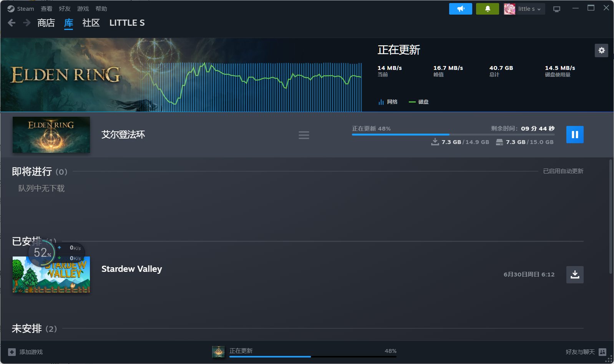Minimize the Steam window
Viewport: 614px width, 364px height.
pos(576,8)
